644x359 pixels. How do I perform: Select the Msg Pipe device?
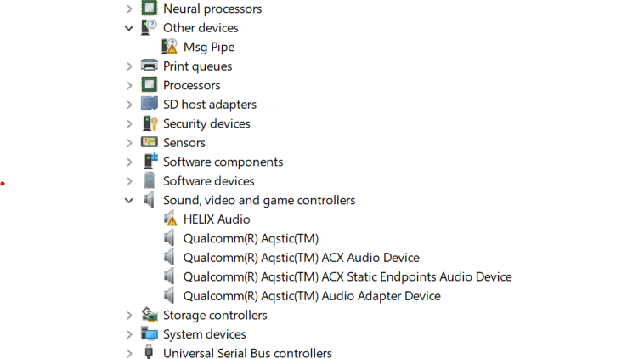[x=209, y=47]
